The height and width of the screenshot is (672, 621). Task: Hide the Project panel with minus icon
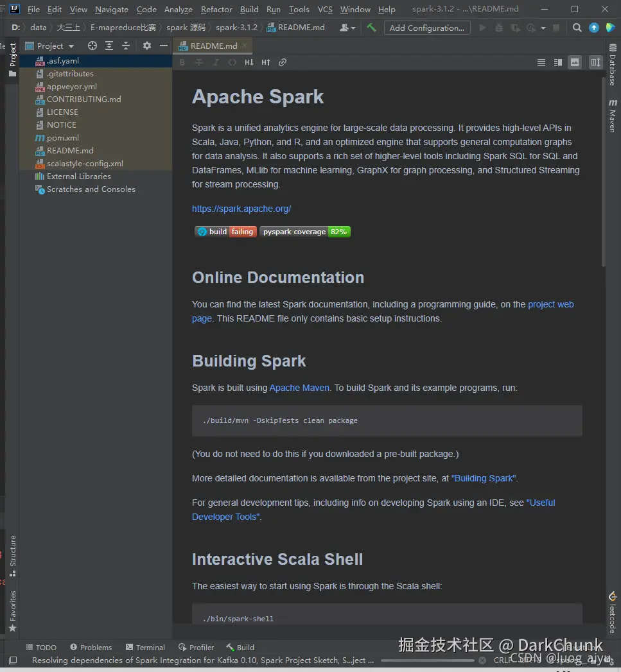pyautogui.click(x=163, y=46)
